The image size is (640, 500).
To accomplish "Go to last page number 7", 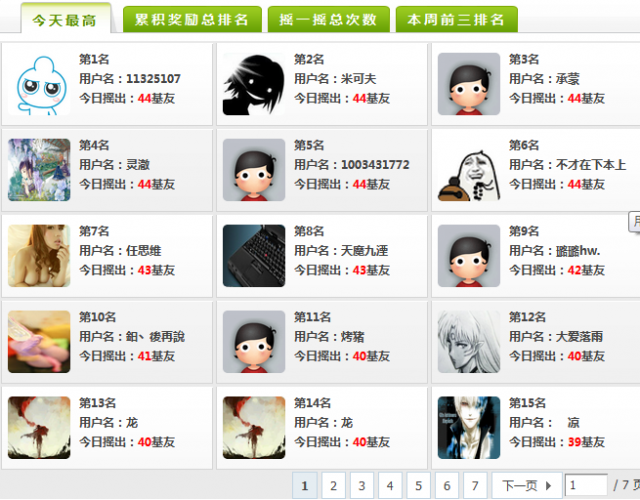I will pyautogui.click(x=475, y=486).
